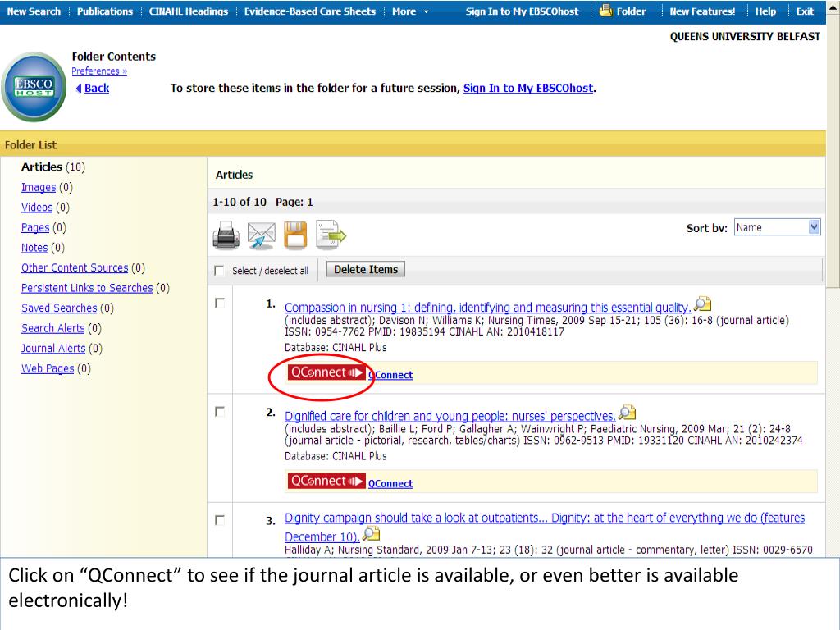Click Sign In to My EBSCOhost in top bar

click(522, 11)
